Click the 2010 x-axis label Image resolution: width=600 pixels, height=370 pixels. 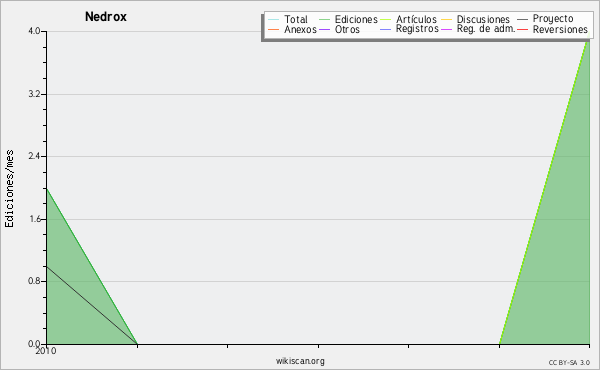(x=46, y=351)
